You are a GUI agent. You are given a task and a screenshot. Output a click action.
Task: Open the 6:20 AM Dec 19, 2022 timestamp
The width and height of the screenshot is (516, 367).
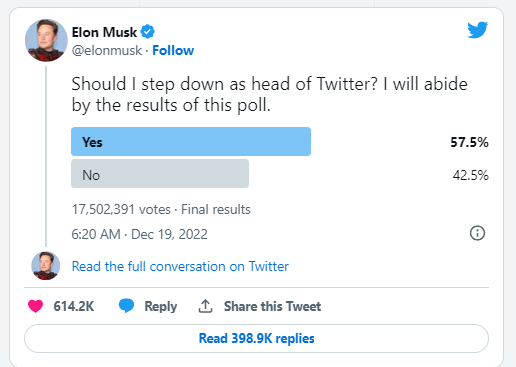139,234
